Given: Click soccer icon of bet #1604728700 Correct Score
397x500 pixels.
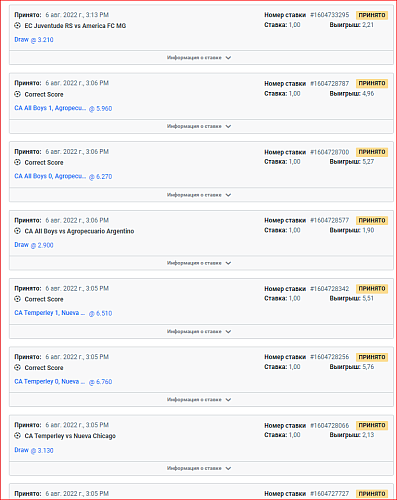Looking at the screenshot, I should [18, 162].
